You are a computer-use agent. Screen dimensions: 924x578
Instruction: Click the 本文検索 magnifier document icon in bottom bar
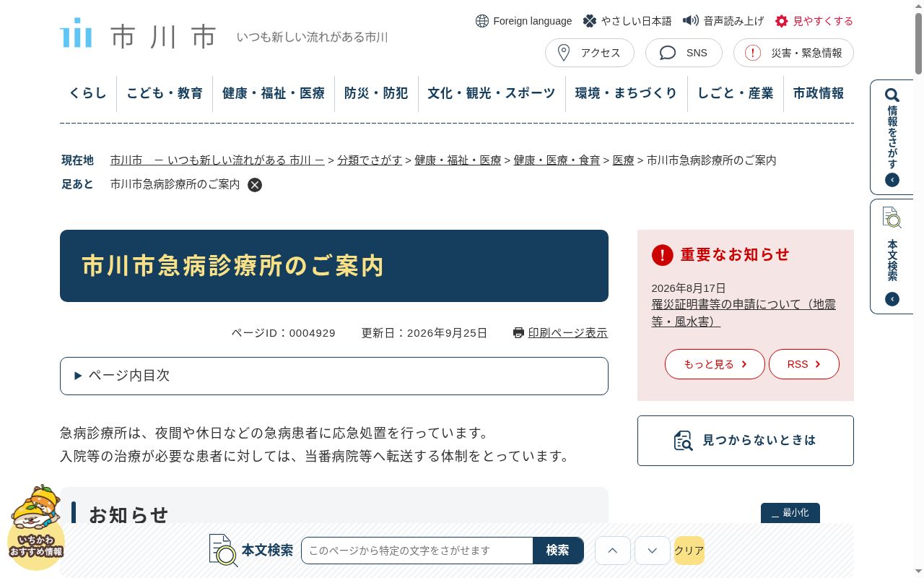223,551
